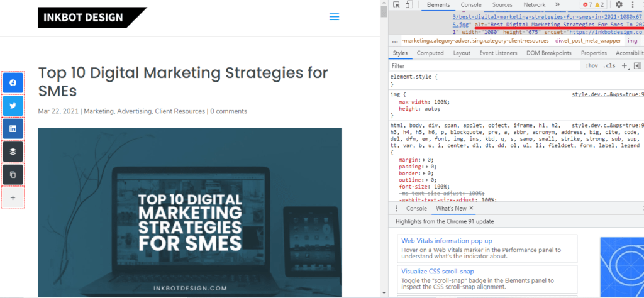The width and height of the screenshot is (644, 298).
Task: Select the category-client-resources breadcrumb item
Action: pyautogui.click(x=475, y=41)
